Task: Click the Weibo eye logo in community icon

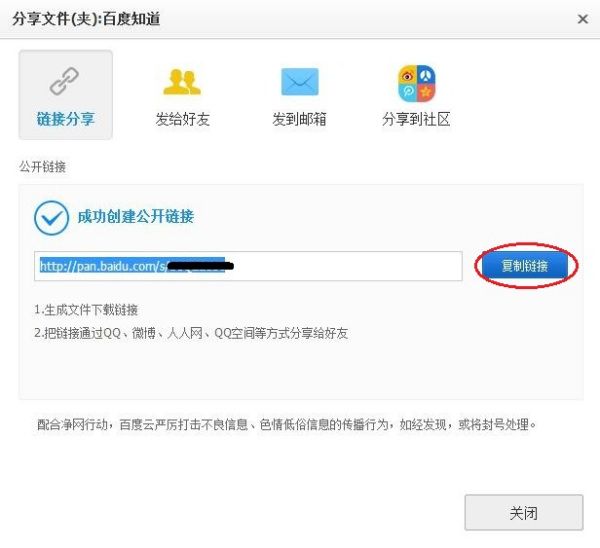Action: point(407,75)
